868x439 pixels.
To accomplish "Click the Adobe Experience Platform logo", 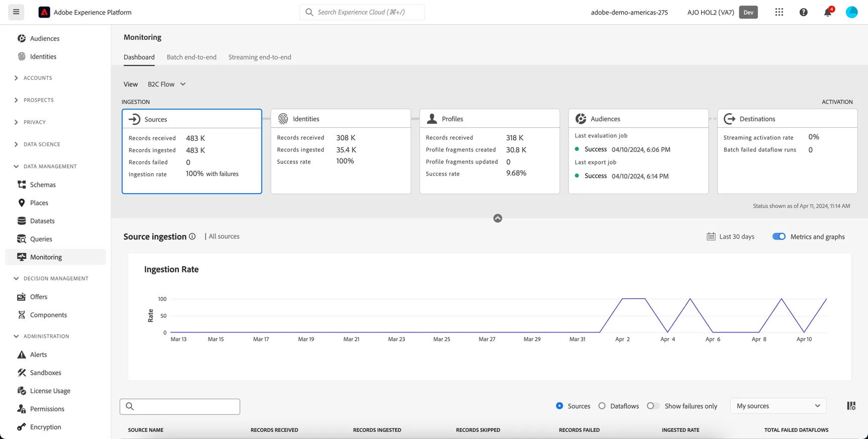I will [x=44, y=12].
